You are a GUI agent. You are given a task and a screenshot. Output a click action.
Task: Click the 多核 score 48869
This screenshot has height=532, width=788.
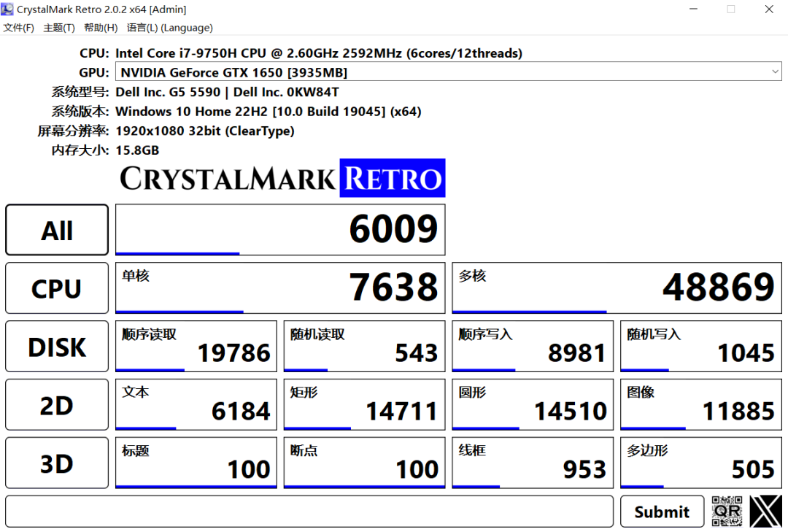(x=617, y=288)
